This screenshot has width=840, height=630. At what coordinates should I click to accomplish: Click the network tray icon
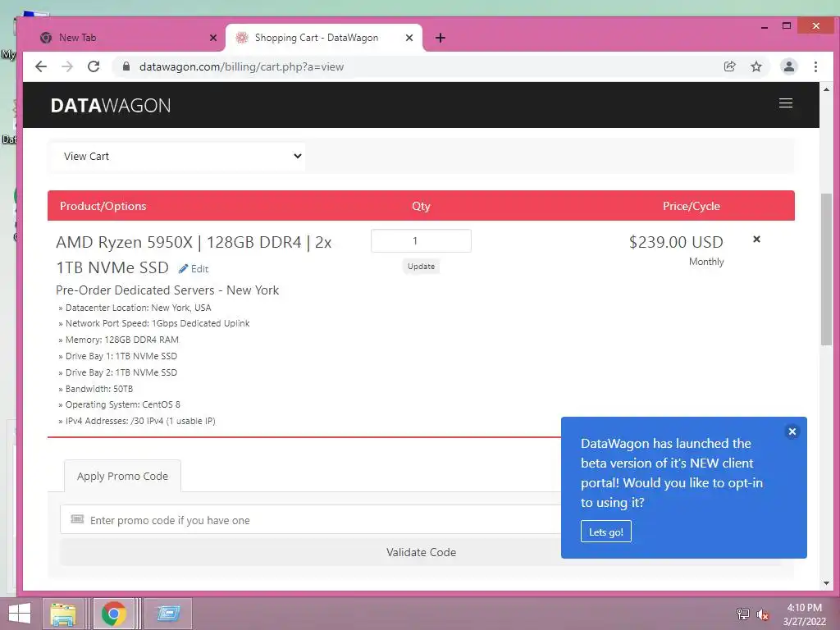point(742,614)
